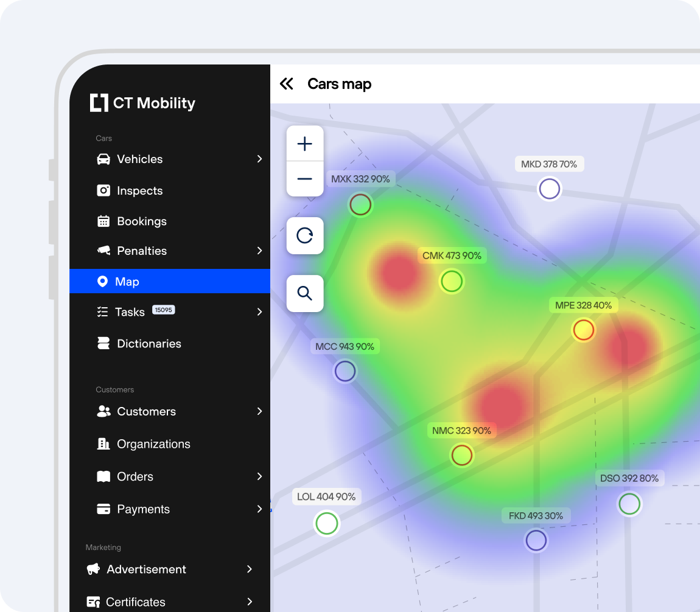700x612 pixels.
Task: Click the Certificates icon
Action: point(93,602)
